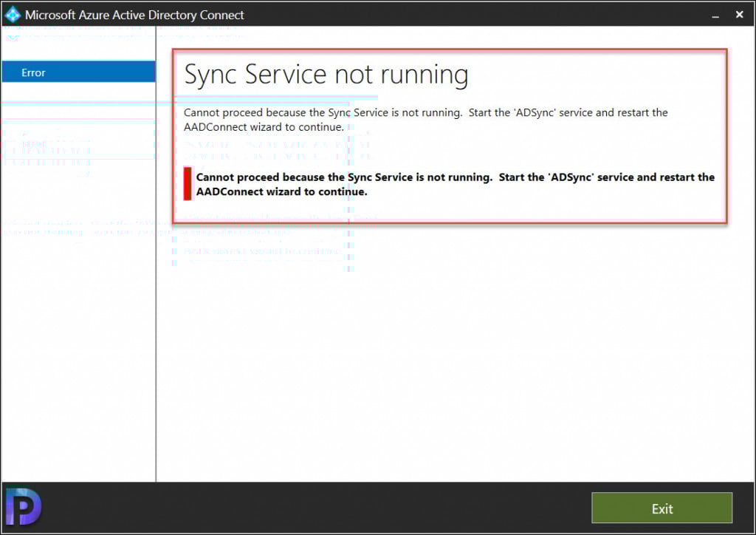
Task: Click the red error indicator bar
Action: [x=188, y=184]
